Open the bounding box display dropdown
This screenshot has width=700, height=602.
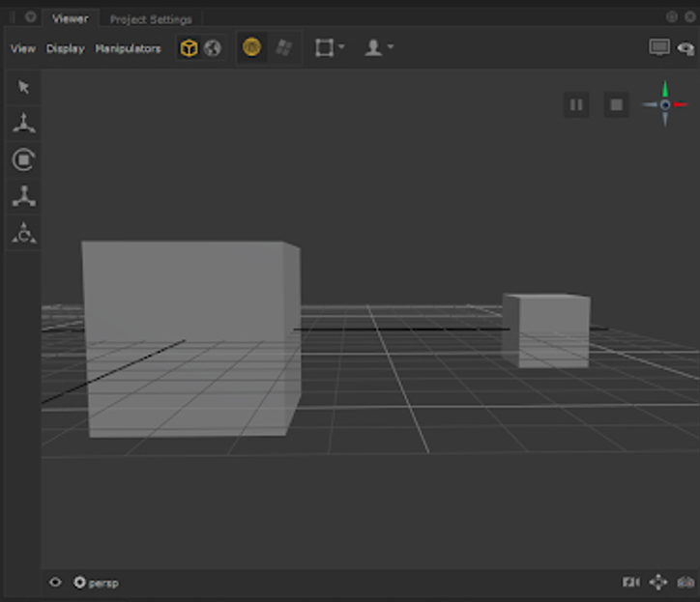(330, 47)
